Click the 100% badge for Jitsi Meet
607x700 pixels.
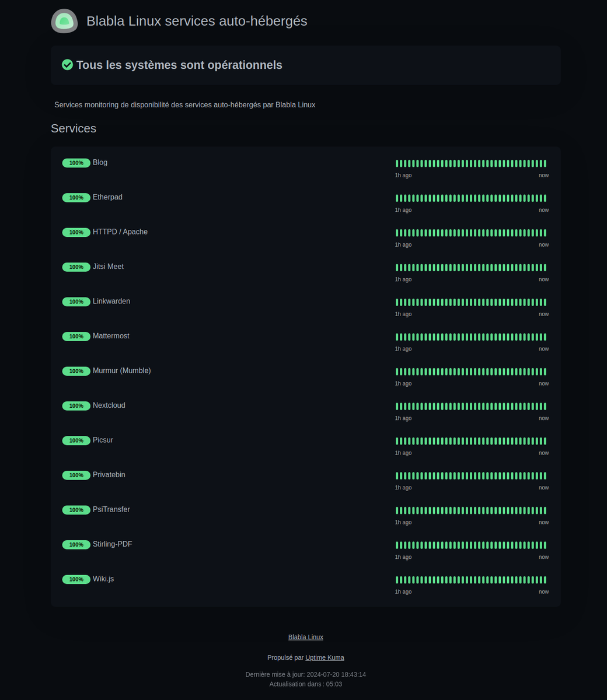(x=76, y=267)
